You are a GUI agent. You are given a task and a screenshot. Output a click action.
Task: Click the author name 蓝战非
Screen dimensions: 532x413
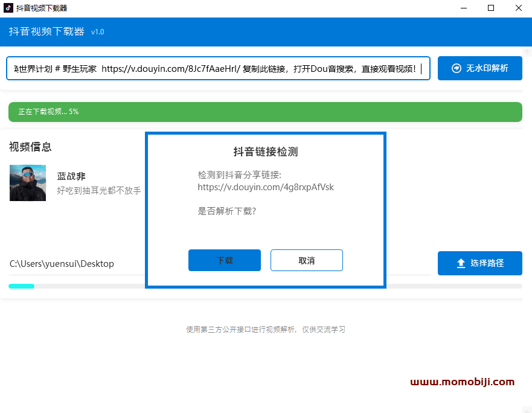[71, 176]
